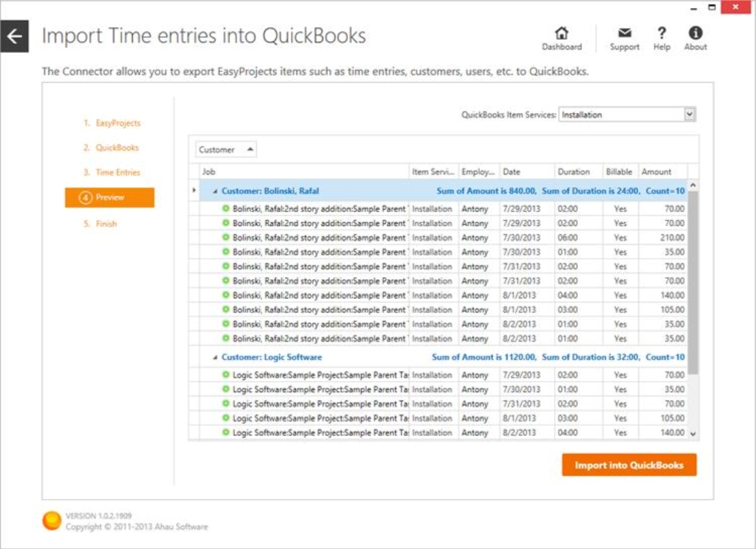This screenshot has width=756, height=549.
Task: Sort by the Job column header
Action: tap(304, 172)
